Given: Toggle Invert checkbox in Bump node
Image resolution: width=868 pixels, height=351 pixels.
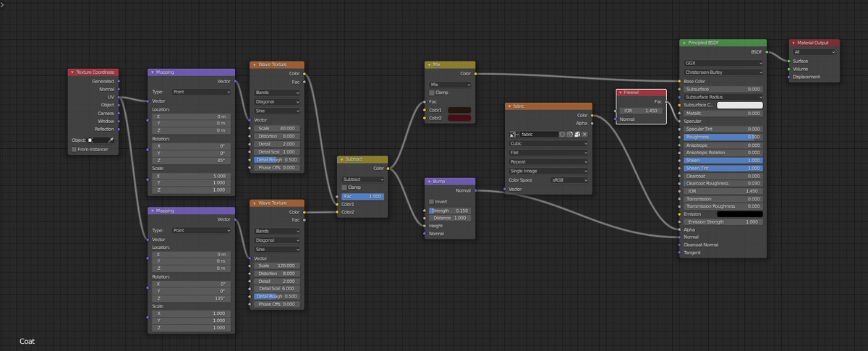Looking at the screenshot, I should coord(431,201).
